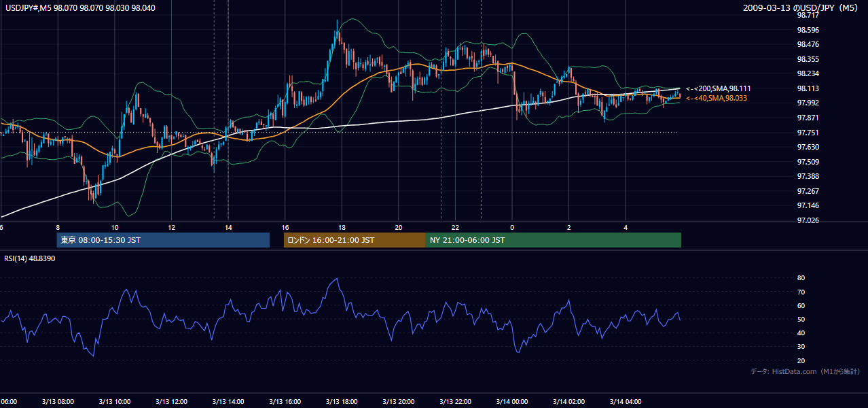Click the bottom time label 3/13 10:00
The image size is (868, 408).
tap(115, 402)
